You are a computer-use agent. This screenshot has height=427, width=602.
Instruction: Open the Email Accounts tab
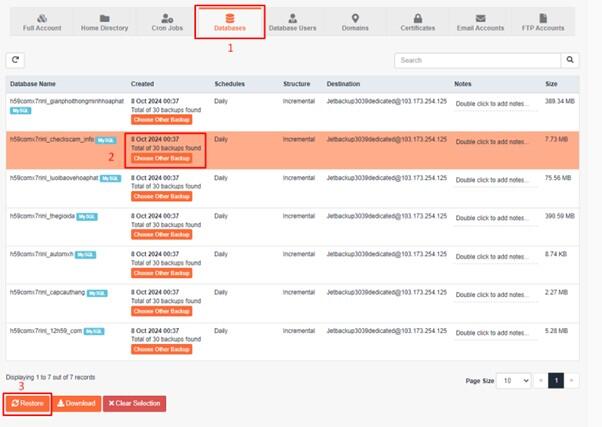coord(480,22)
